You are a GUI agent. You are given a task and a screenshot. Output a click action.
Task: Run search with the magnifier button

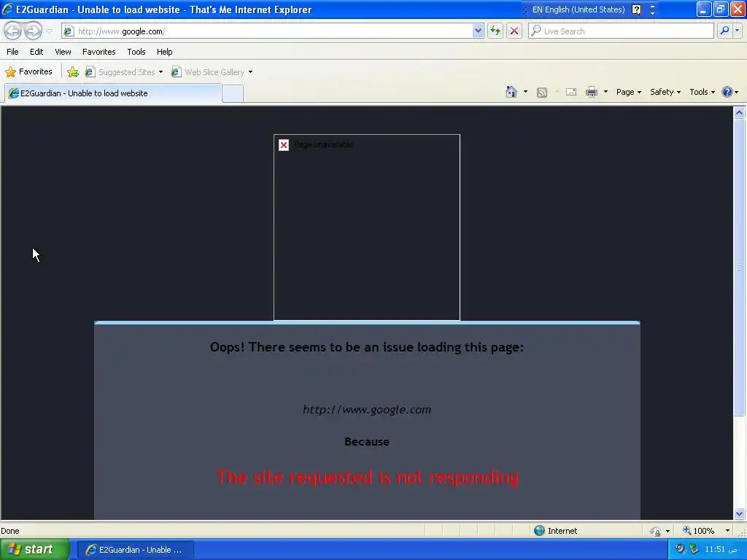pos(724,31)
